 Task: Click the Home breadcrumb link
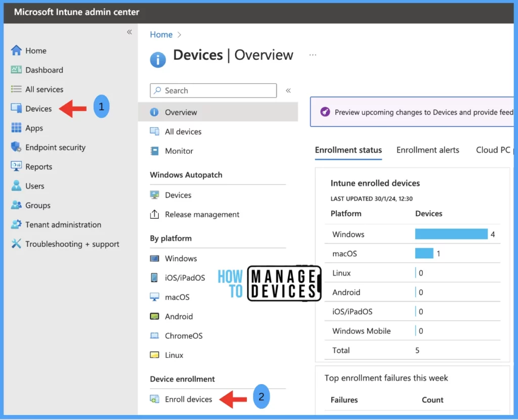[161, 35]
